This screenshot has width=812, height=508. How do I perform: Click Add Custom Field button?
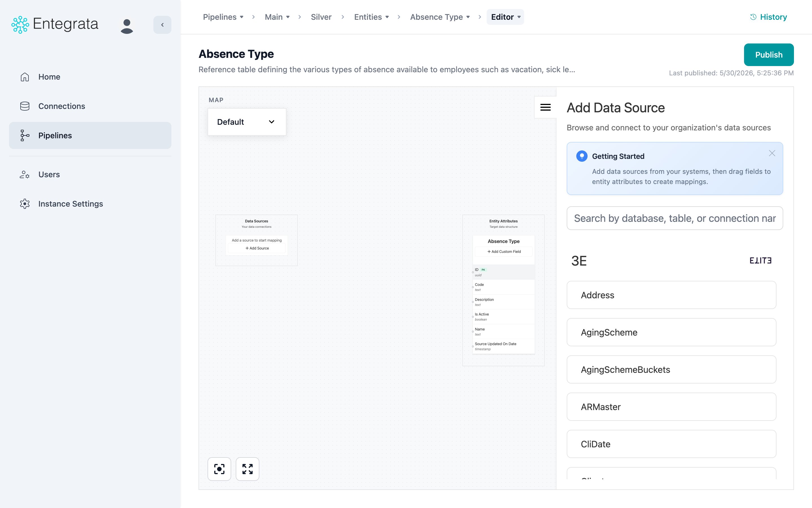(x=504, y=252)
